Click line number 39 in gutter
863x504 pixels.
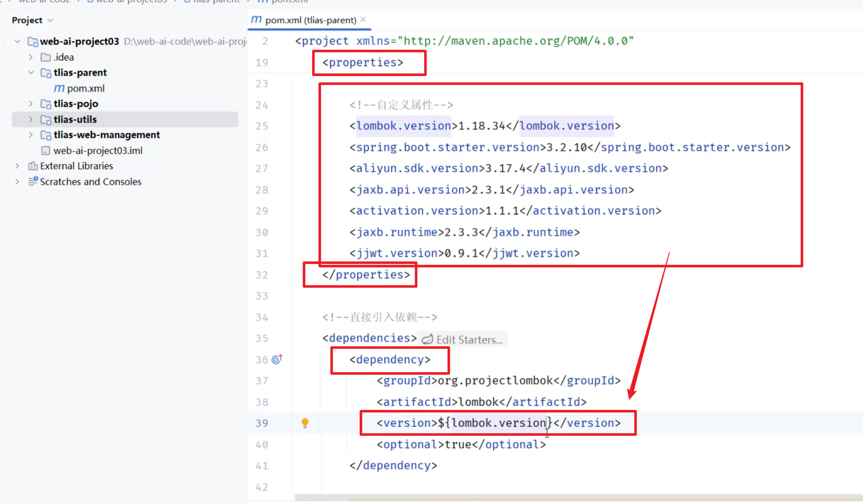262,423
